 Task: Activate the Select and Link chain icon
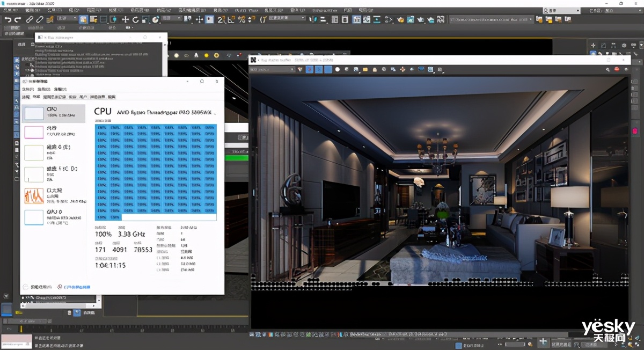30,19
